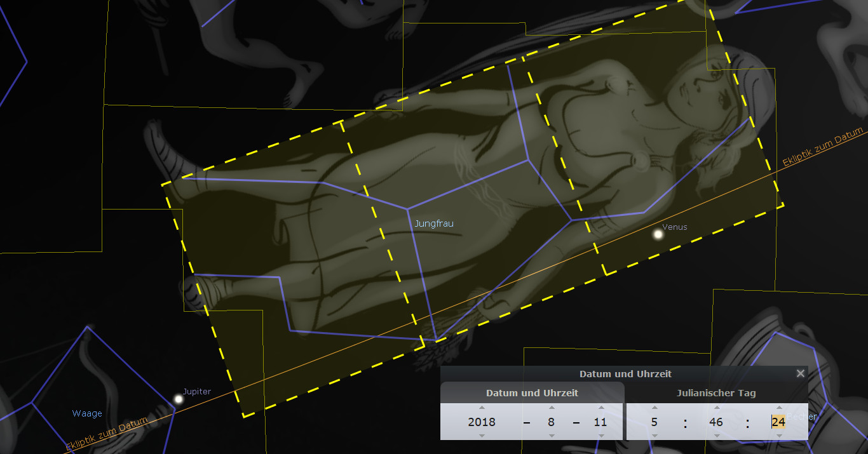
Task: Select the planet Venus
Action: [658, 234]
